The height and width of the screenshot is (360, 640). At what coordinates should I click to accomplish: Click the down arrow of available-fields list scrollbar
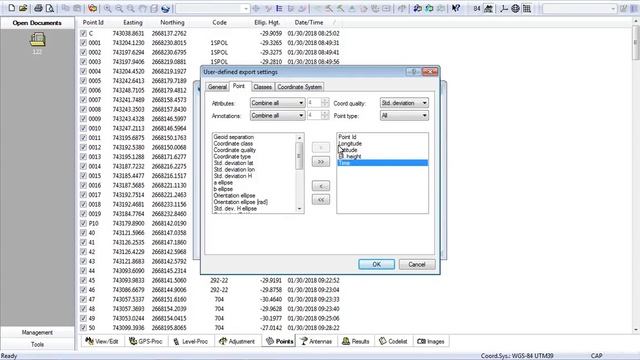pos(299,209)
